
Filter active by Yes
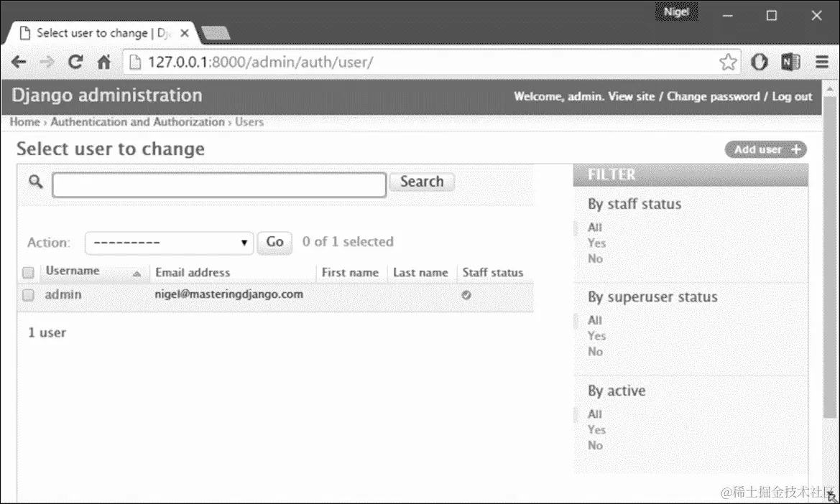(x=596, y=429)
